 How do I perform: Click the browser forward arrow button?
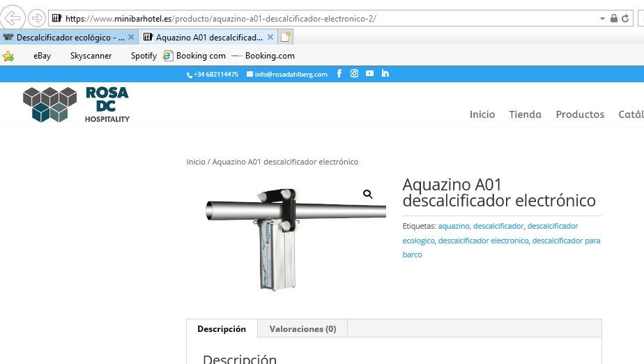(x=37, y=18)
